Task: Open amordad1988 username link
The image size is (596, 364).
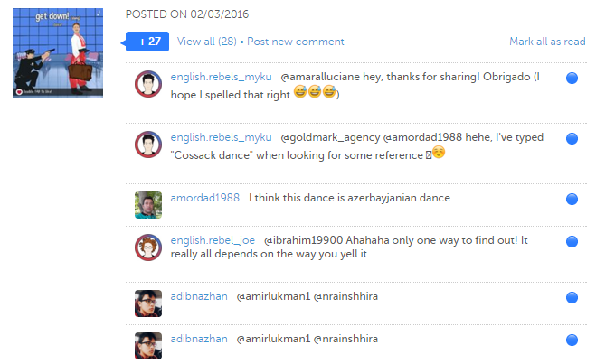Action: (x=205, y=198)
